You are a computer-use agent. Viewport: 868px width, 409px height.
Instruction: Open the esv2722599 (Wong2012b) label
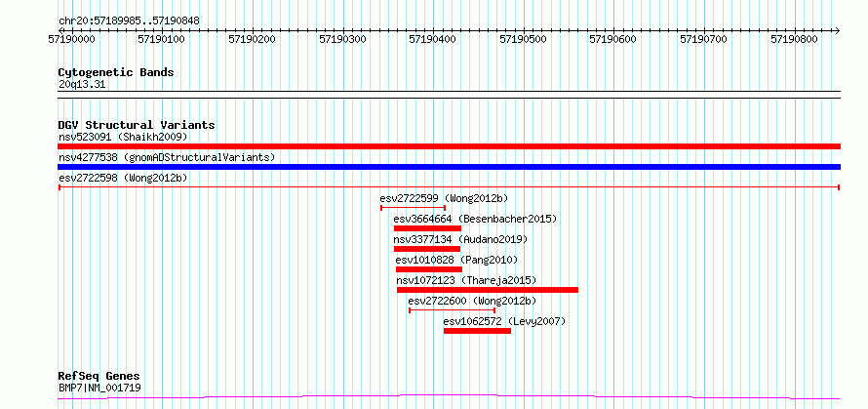(x=444, y=198)
